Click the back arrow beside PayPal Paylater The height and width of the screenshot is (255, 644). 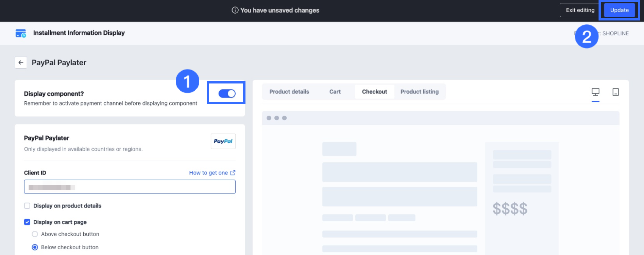(x=21, y=63)
